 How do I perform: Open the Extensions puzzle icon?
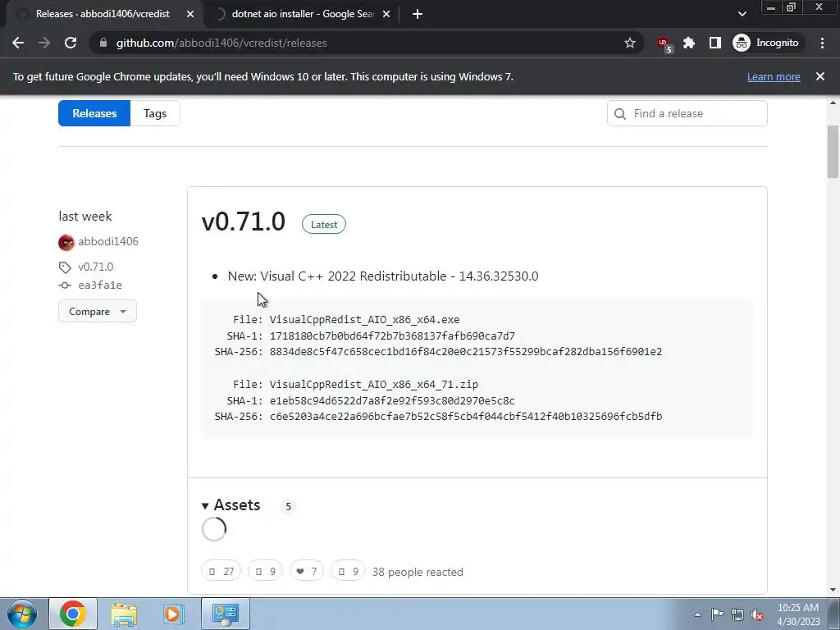(x=689, y=43)
